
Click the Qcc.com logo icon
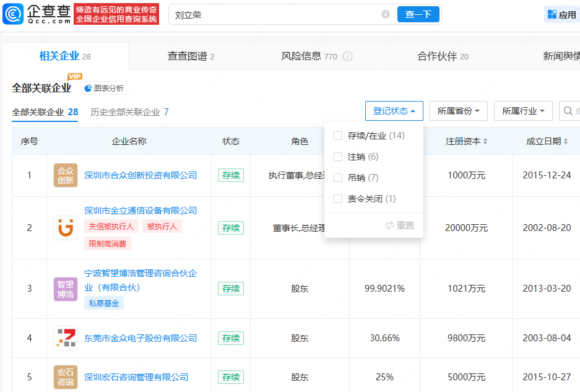click(x=14, y=14)
